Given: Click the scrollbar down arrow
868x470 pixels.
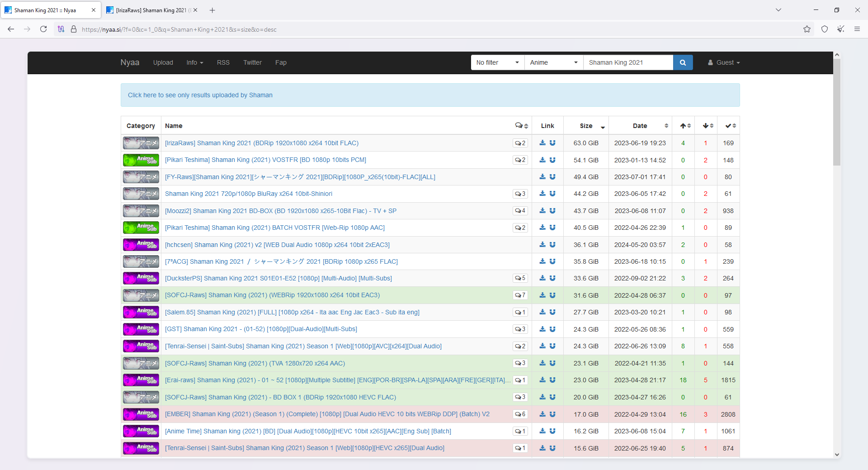Looking at the screenshot, I should (837, 455).
